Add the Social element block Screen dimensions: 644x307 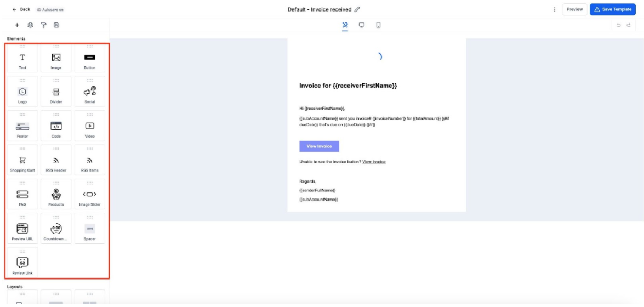[x=89, y=93]
